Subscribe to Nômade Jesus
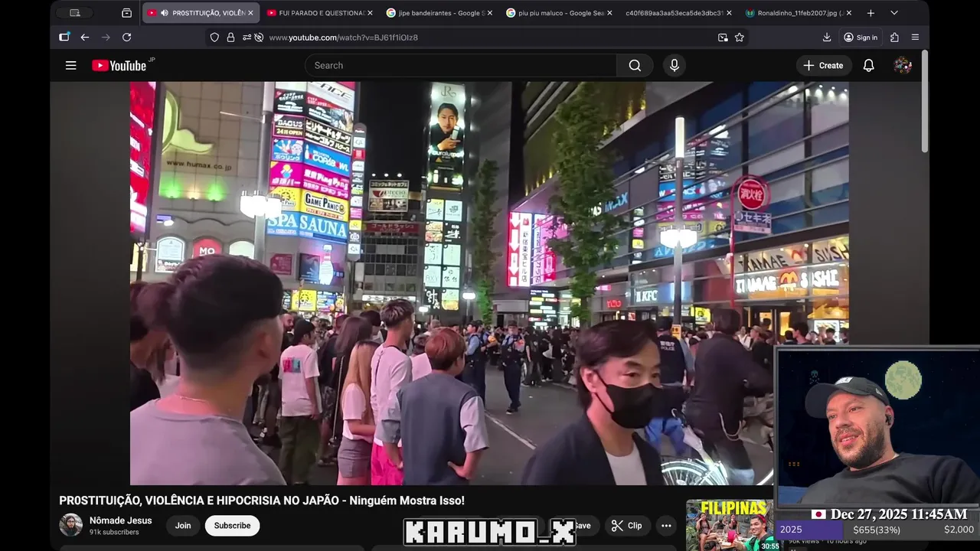Screen dimensions: 980x551 pos(232,526)
